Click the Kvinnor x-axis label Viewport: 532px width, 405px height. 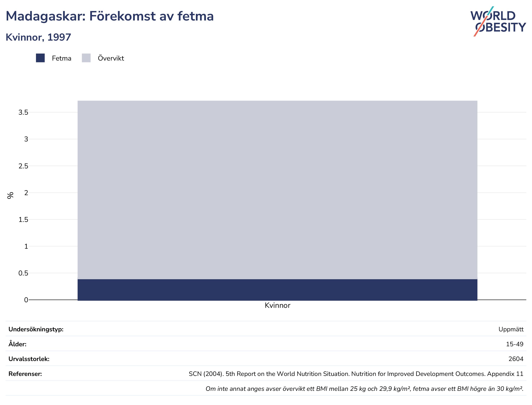click(x=278, y=305)
